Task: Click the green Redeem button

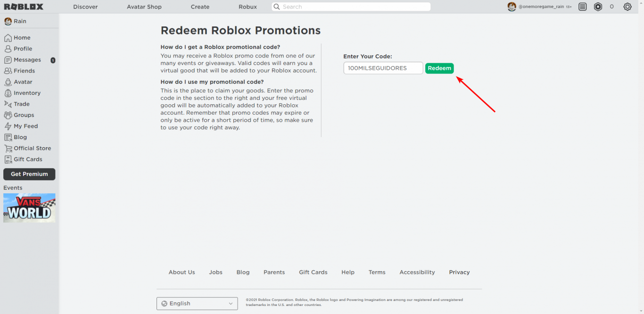Action: (x=439, y=68)
